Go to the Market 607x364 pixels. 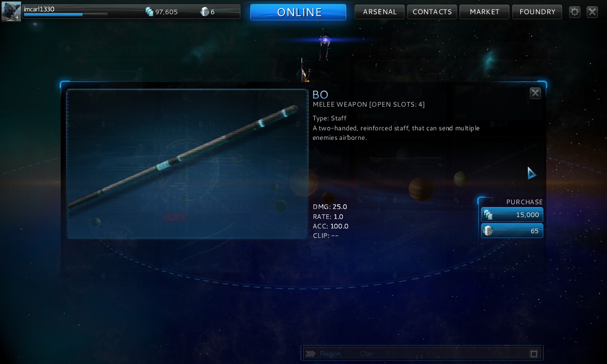484,12
